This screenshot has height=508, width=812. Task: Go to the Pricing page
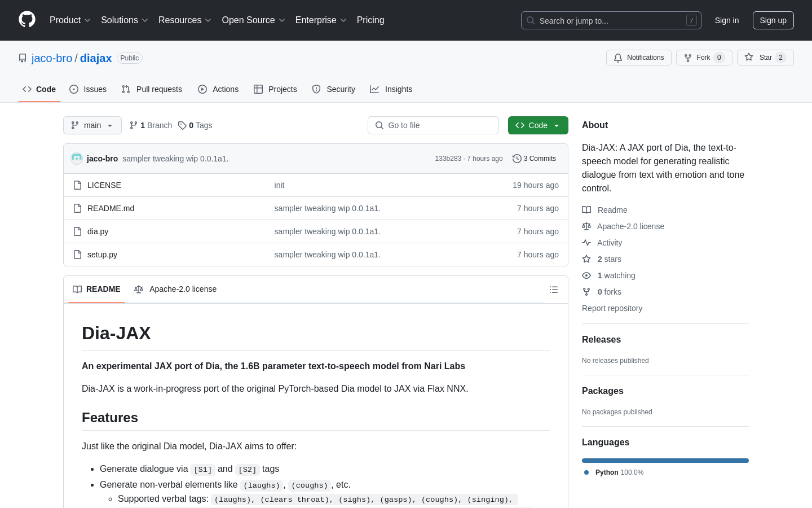[370, 20]
